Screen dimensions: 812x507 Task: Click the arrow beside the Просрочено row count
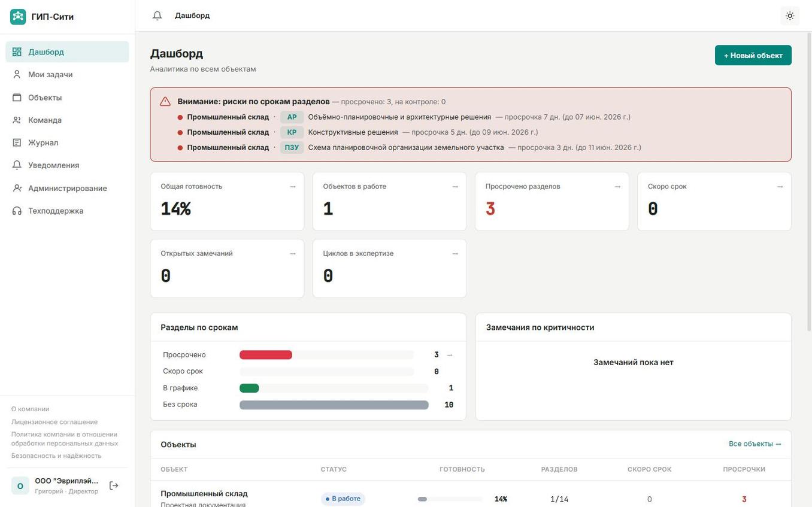450,355
